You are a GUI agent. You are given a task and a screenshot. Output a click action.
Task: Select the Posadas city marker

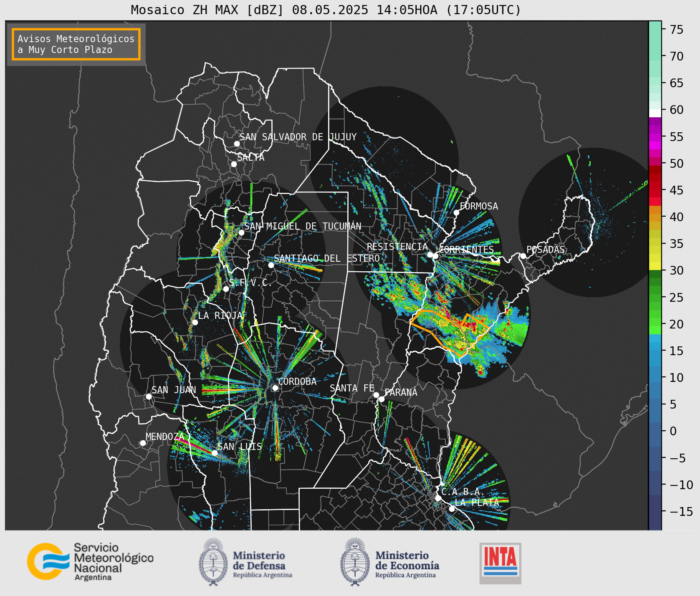(x=523, y=256)
